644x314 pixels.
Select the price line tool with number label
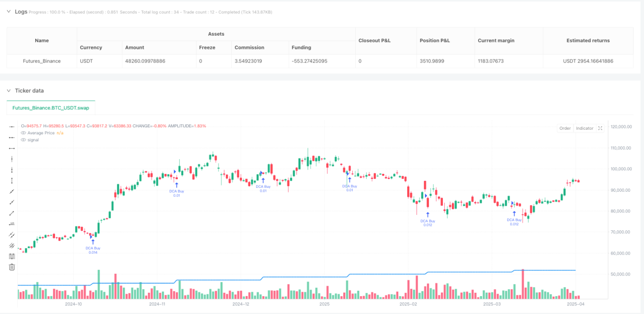click(x=12, y=224)
